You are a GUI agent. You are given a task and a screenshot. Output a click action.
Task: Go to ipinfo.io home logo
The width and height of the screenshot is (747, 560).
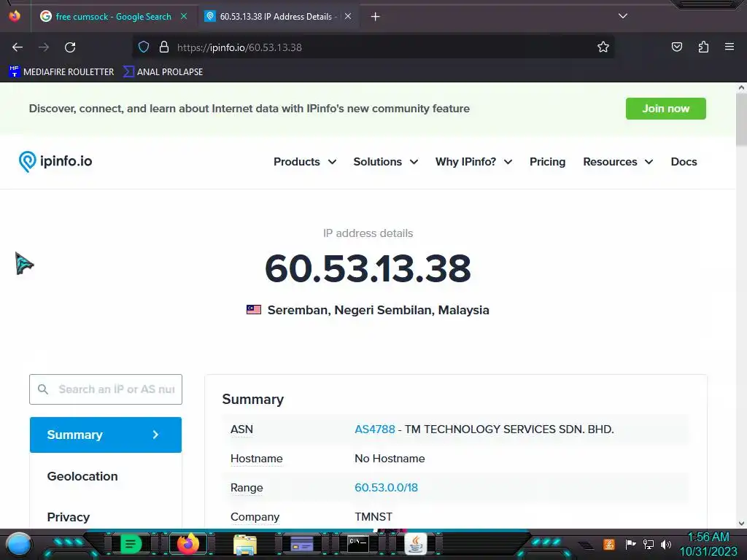tap(55, 161)
